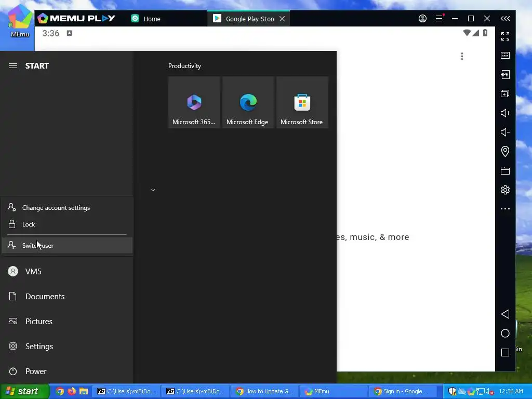This screenshot has width=532, height=399.
Task: Show more MEmu sidebar tools
Action: [x=505, y=209]
